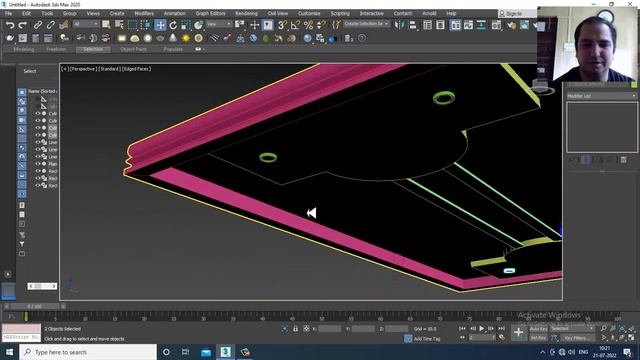This screenshot has height=360, width=640.
Task: Open the Modifier List dropdown
Action: 602,96
